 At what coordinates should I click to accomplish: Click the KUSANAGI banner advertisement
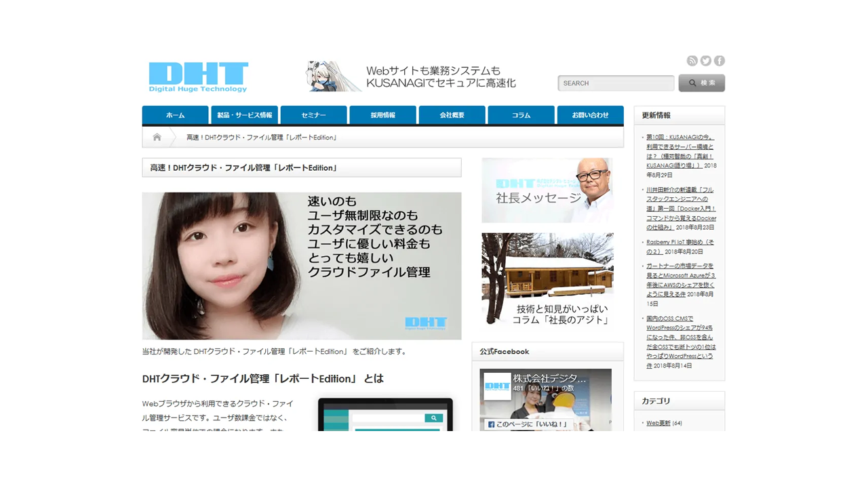tap(412, 76)
